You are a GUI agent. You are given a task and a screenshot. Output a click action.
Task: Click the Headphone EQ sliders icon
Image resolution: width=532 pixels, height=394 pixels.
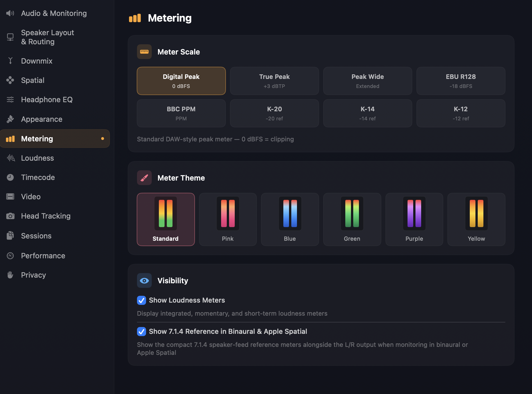tap(10, 100)
